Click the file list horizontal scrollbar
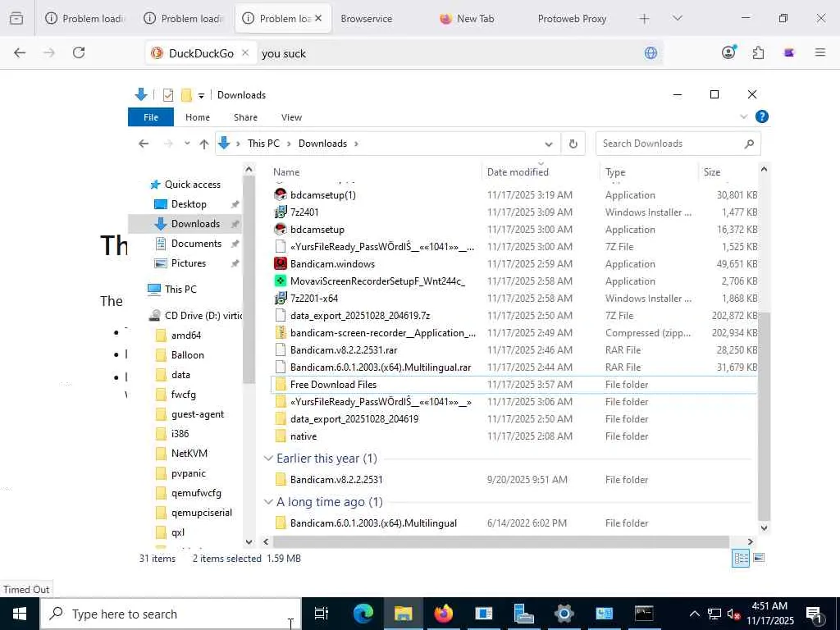The image size is (840, 630). [501, 541]
